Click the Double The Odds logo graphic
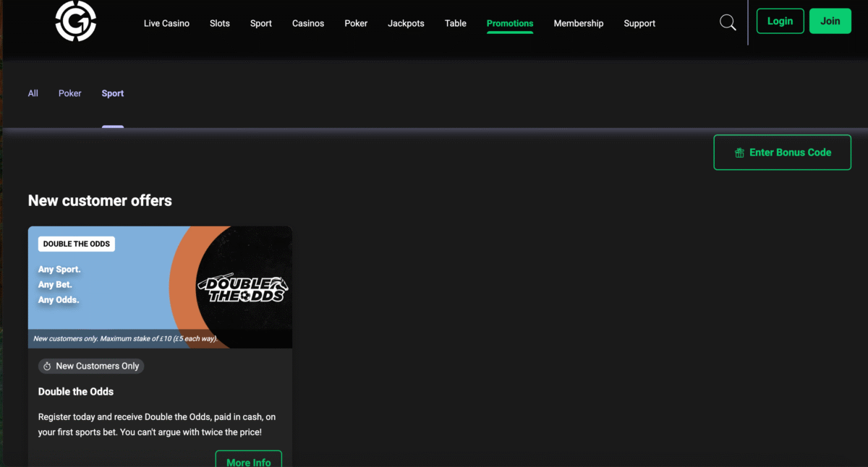The height and width of the screenshot is (467, 868). [x=243, y=288]
